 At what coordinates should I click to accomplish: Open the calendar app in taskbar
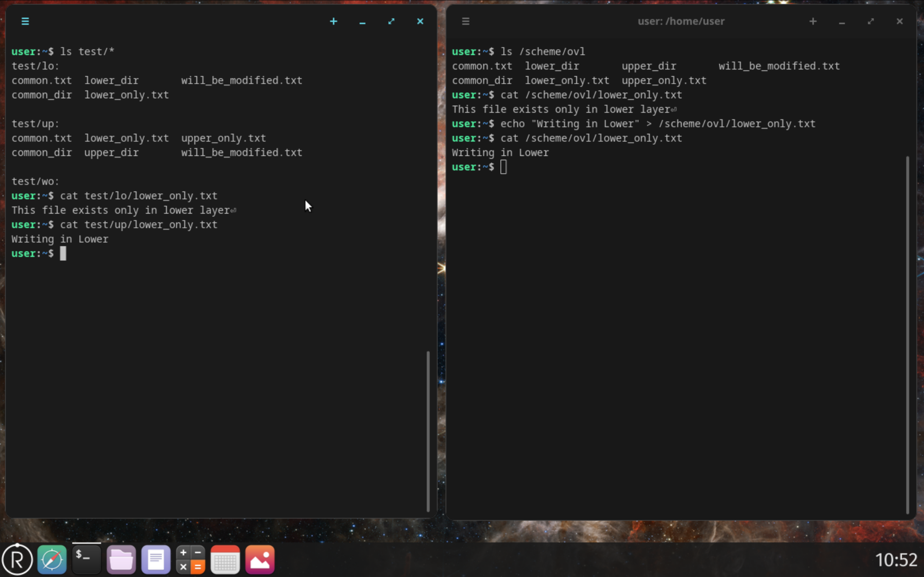[x=225, y=559]
